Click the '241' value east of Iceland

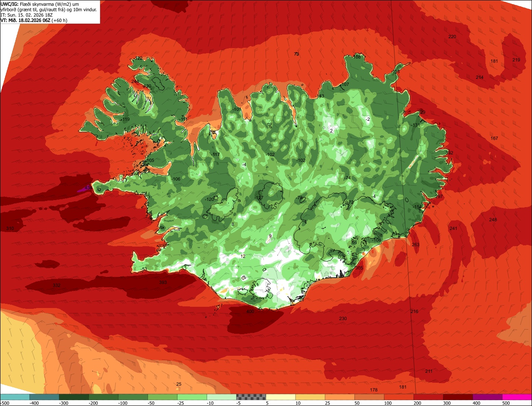click(453, 228)
